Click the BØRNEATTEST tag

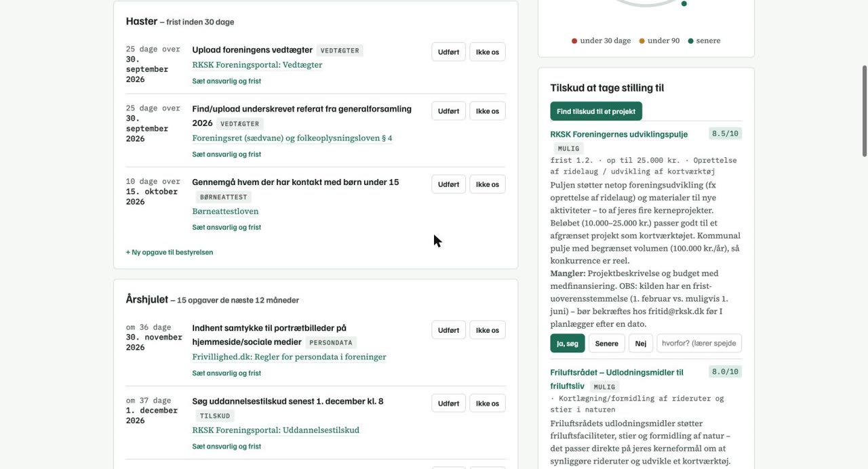coord(224,197)
